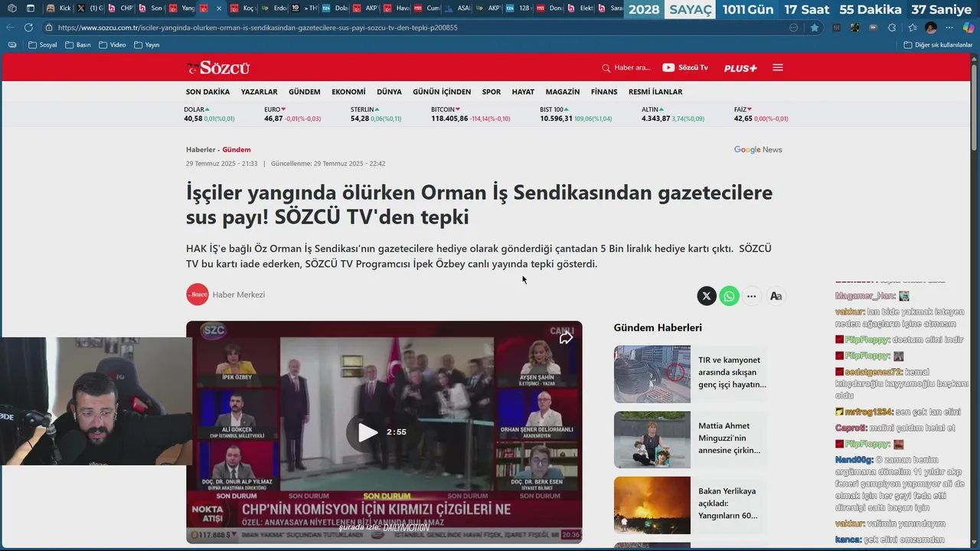Open EKONOMİ menu item
Screen dimensions: 980x551
click(348, 92)
